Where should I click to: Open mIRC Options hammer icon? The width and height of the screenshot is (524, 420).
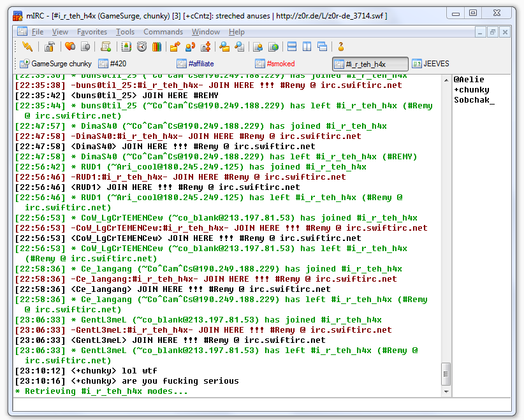[49, 47]
